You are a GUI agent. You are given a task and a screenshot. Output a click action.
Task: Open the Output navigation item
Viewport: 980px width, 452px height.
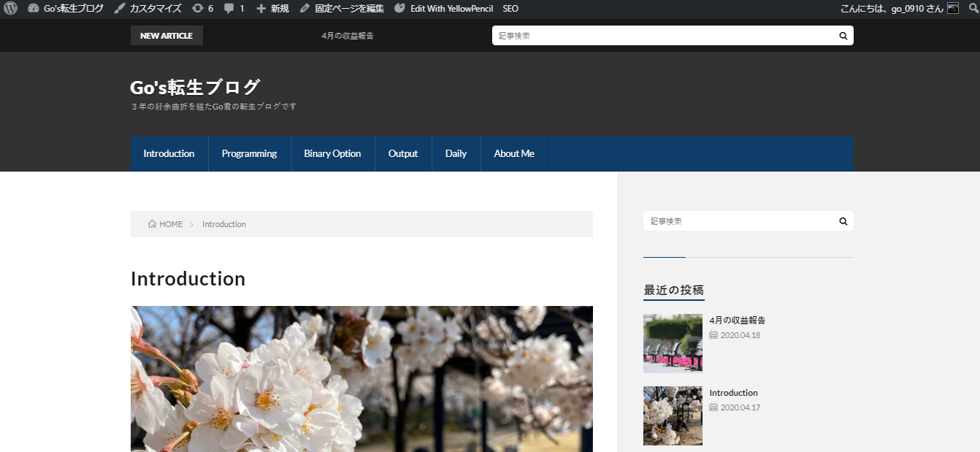[403, 154]
